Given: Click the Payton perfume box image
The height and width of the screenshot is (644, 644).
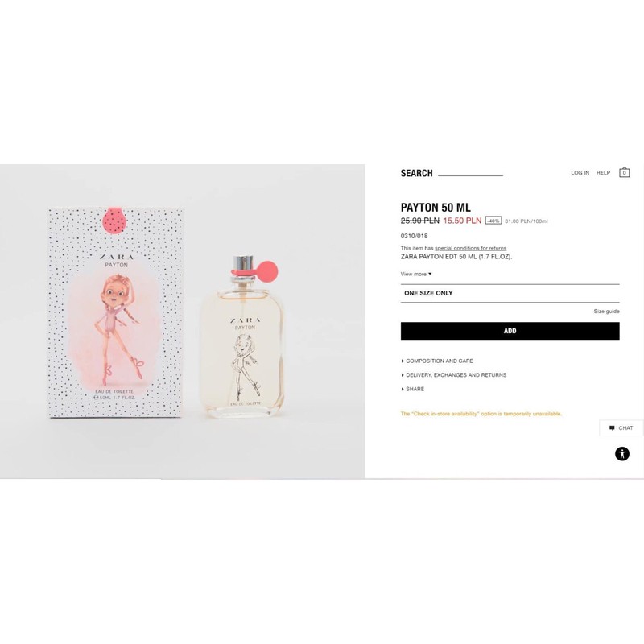Looking at the screenshot, I should click(115, 312).
